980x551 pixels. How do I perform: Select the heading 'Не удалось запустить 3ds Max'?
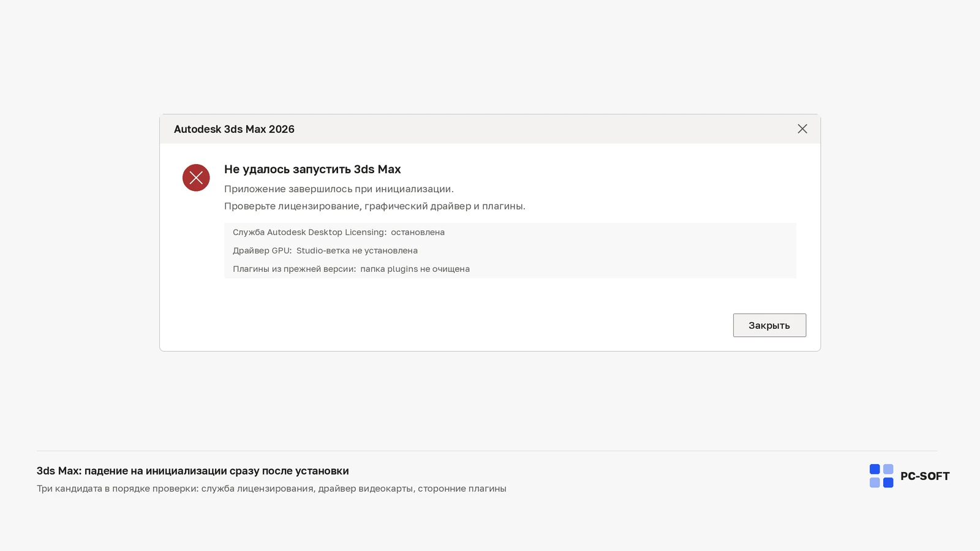click(x=312, y=169)
